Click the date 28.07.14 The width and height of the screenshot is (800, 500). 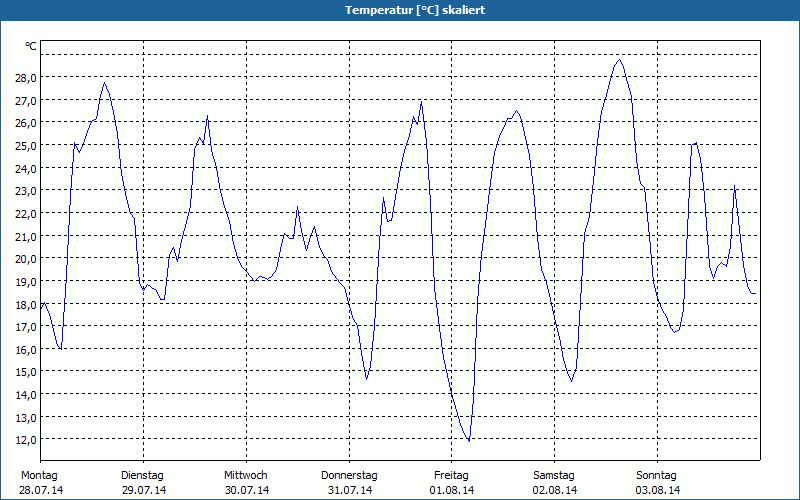[x=41, y=491]
